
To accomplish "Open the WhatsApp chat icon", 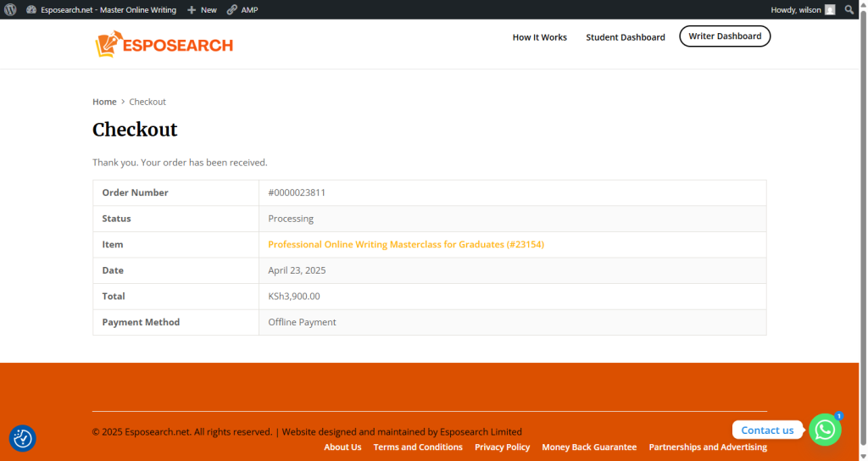I will tap(825, 430).
